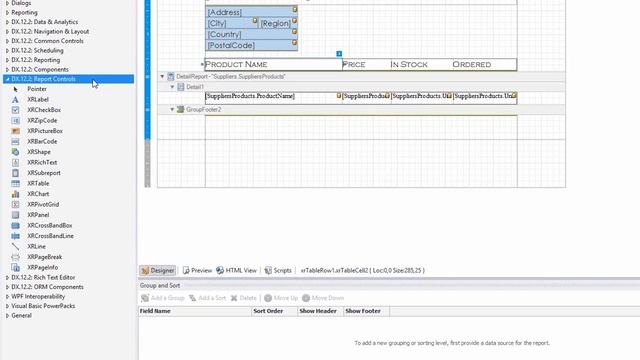
Task: Choose the XRPivotGrid control
Action: (43, 204)
